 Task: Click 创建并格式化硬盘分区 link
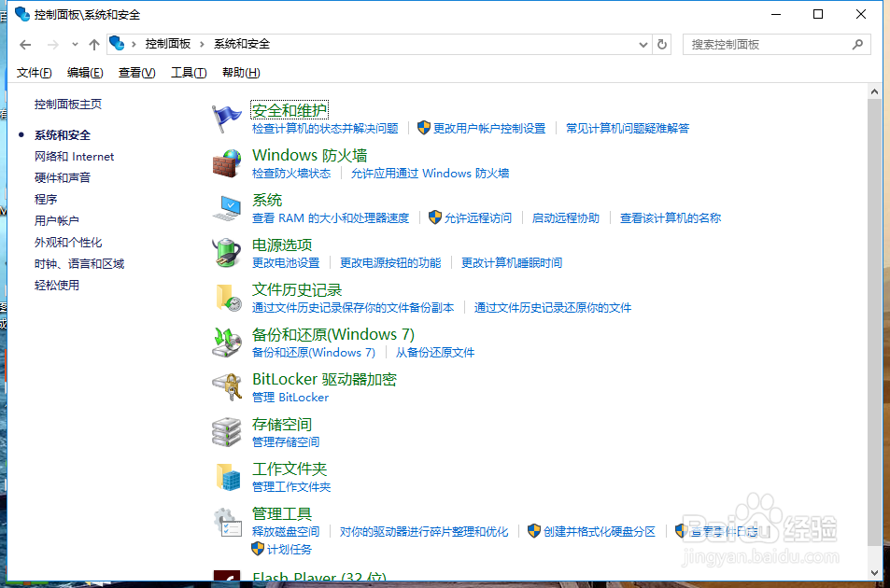(x=600, y=531)
